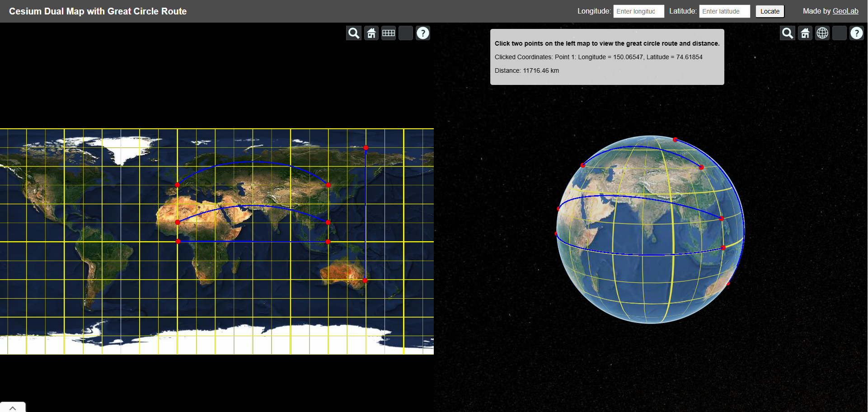The width and height of the screenshot is (868, 412).
Task: Open the GeoLab link
Action: [845, 11]
